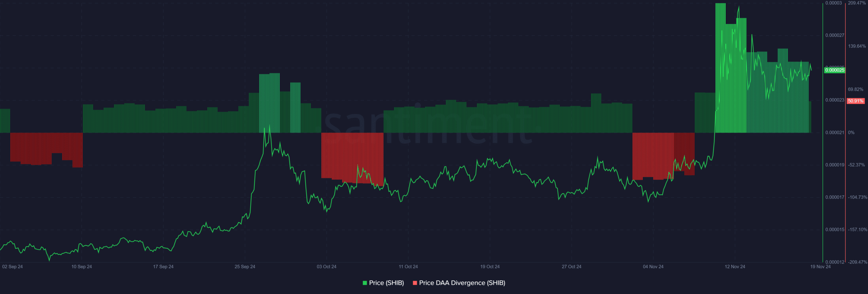
Task: Click the 209.47% divergence axis value
Action: pyautogui.click(x=857, y=3)
